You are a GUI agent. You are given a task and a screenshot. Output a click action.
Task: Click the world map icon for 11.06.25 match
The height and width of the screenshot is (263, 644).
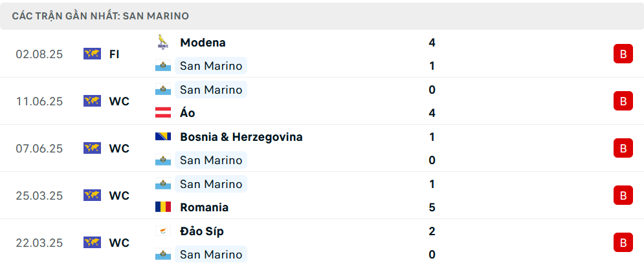92,101
